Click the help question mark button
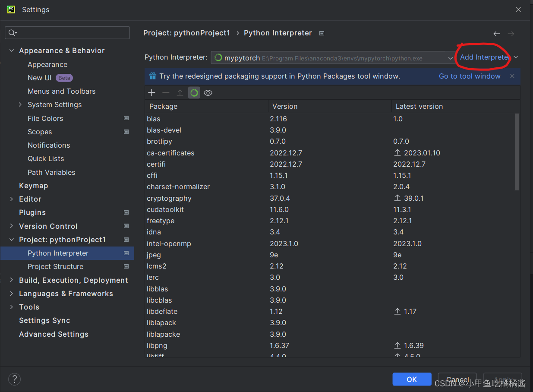 tap(15, 379)
